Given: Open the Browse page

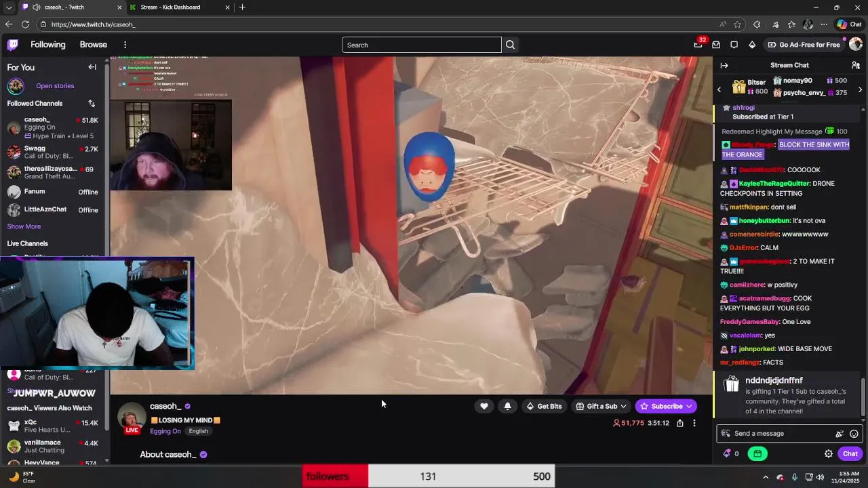Looking at the screenshot, I should [94, 45].
